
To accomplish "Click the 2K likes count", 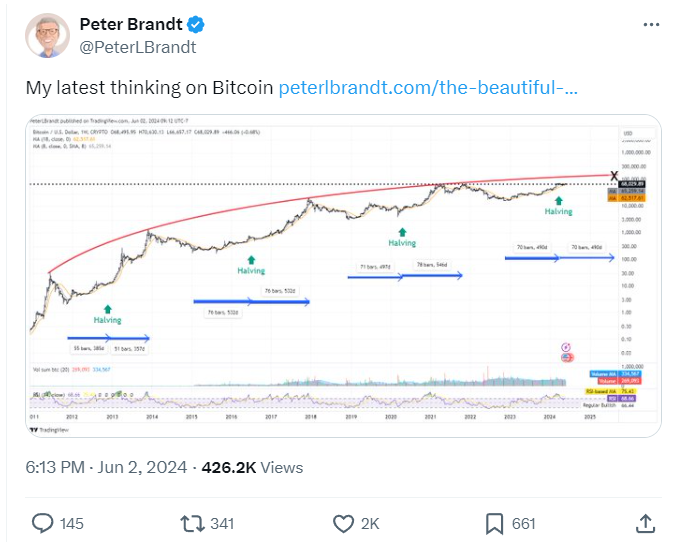I will point(370,524).
